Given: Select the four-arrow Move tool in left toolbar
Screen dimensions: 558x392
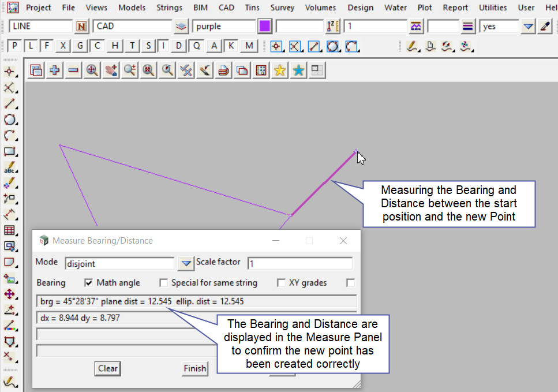Looking at the screenshot, I should (10, 294).
